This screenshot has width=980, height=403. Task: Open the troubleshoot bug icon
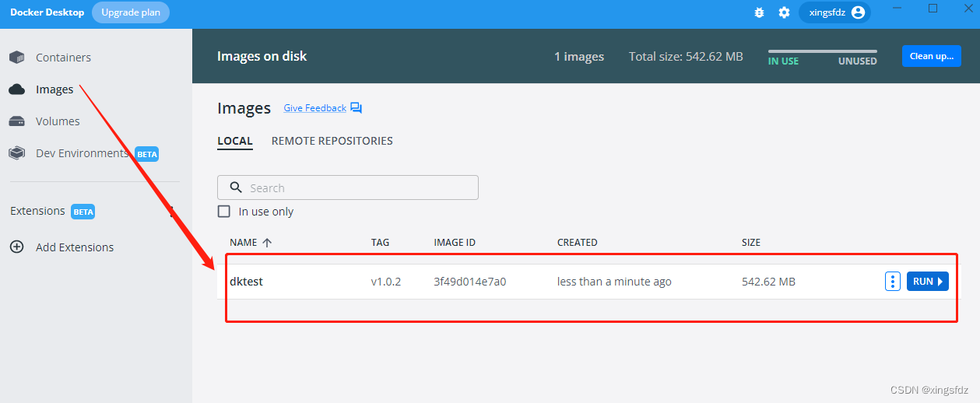pyautogui.click(x=760, y=12)
